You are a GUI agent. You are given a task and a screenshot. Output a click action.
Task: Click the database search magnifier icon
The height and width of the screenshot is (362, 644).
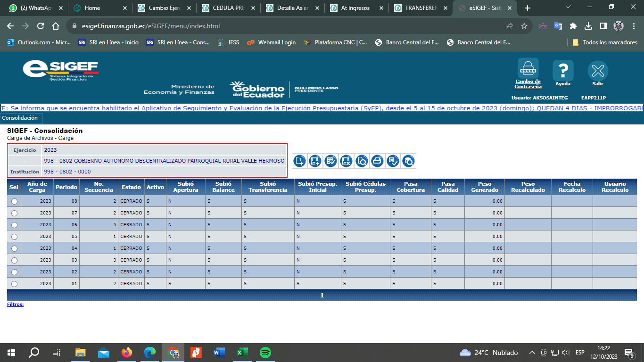coord(408,161)
